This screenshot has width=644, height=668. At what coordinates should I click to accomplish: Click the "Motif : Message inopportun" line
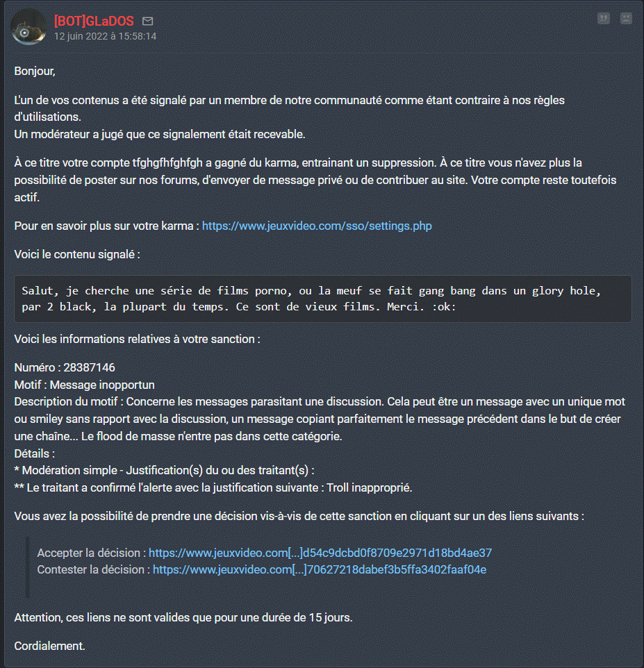pos(84,384)
